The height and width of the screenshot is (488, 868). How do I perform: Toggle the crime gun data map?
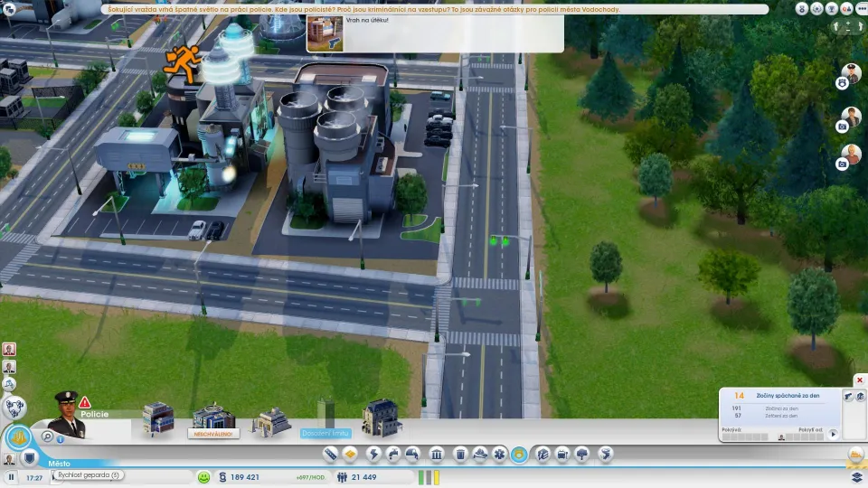coord(848,396)
